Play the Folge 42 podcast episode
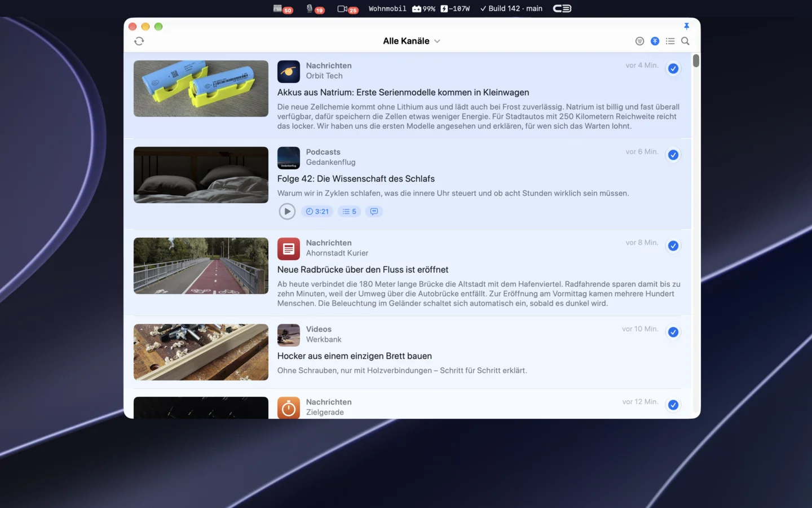The width and height of the screenshot is (812, 508). pyautogui.click(x=287, y=212)
